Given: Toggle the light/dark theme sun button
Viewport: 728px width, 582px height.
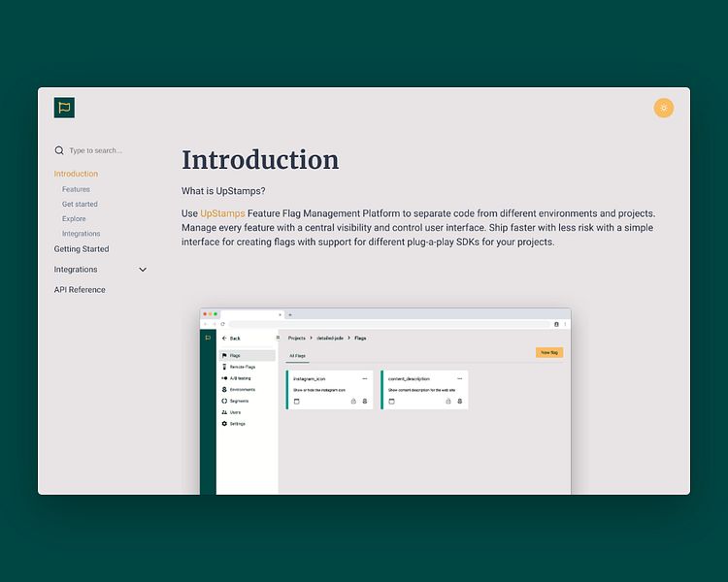Looking at the screenshot, I should [664, 108].
